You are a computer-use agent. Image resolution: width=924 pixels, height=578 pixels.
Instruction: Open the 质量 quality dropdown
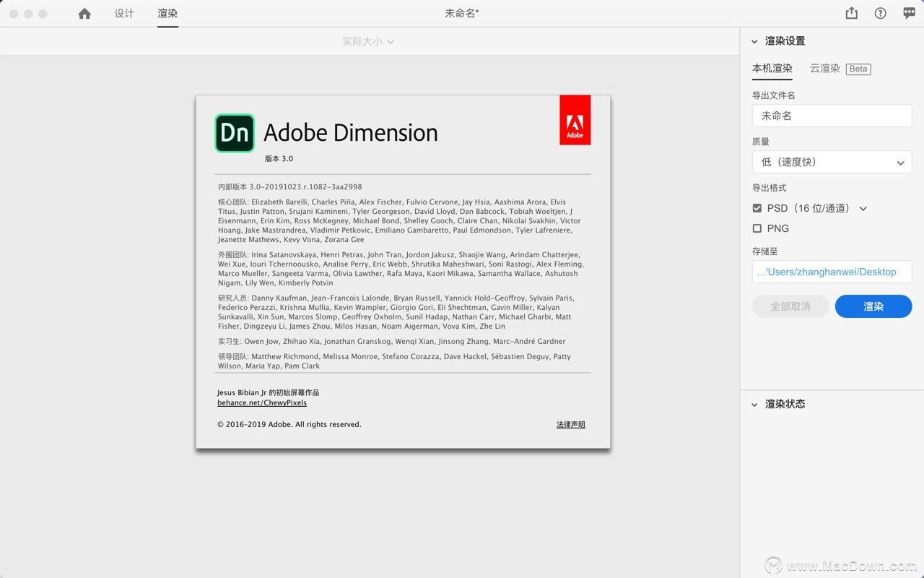[x=832, y=162]
